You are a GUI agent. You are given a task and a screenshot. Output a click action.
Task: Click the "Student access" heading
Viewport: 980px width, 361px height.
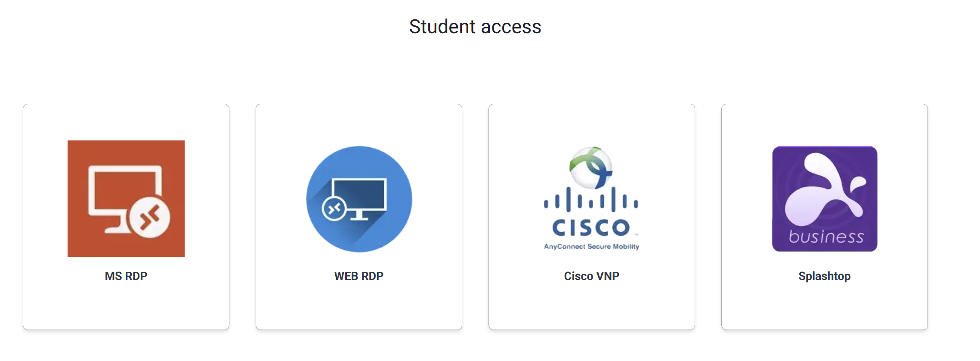click(475, 27)
